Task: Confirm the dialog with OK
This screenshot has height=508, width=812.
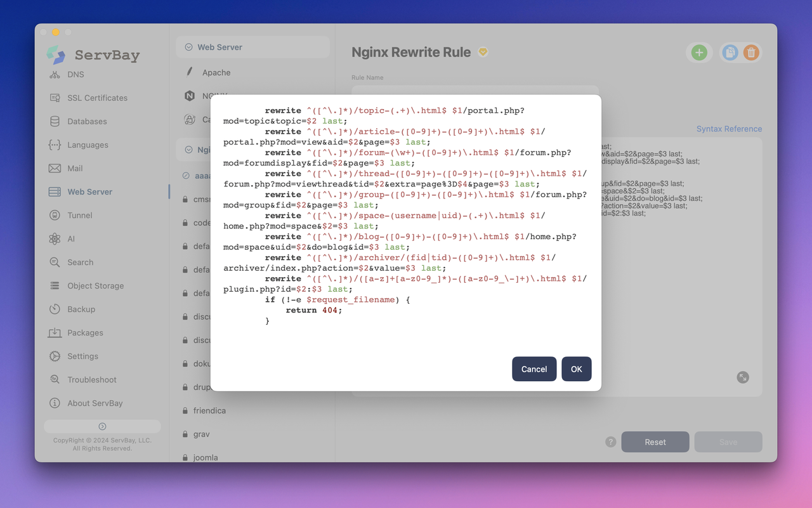Action: (577, 369)
